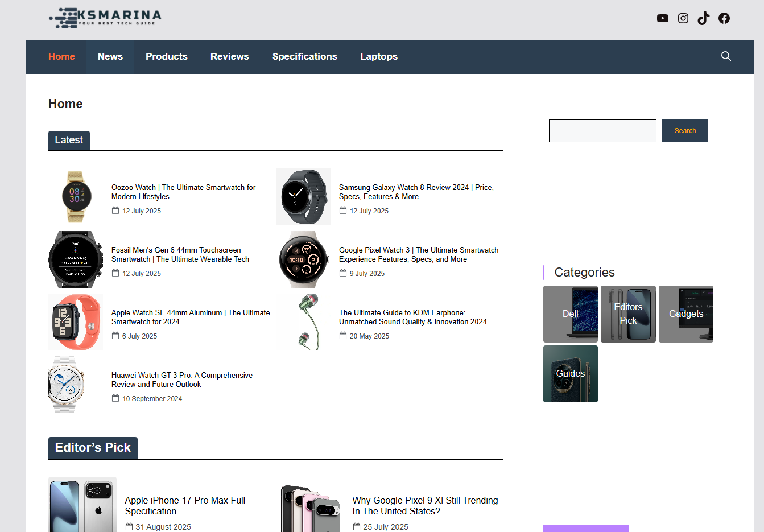Image resolution: width=764 pixels, height=532 pixels.
Task: Focus the sidebar search text field
Action: click(602, 131)
